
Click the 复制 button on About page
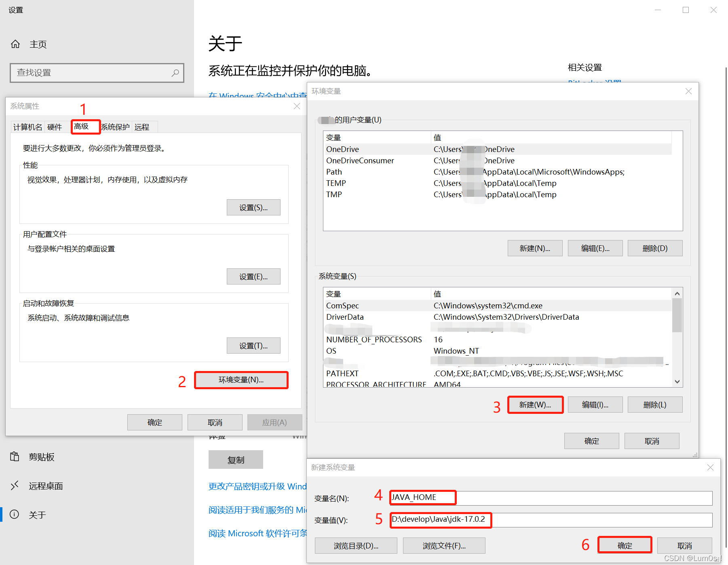(236, 460)
